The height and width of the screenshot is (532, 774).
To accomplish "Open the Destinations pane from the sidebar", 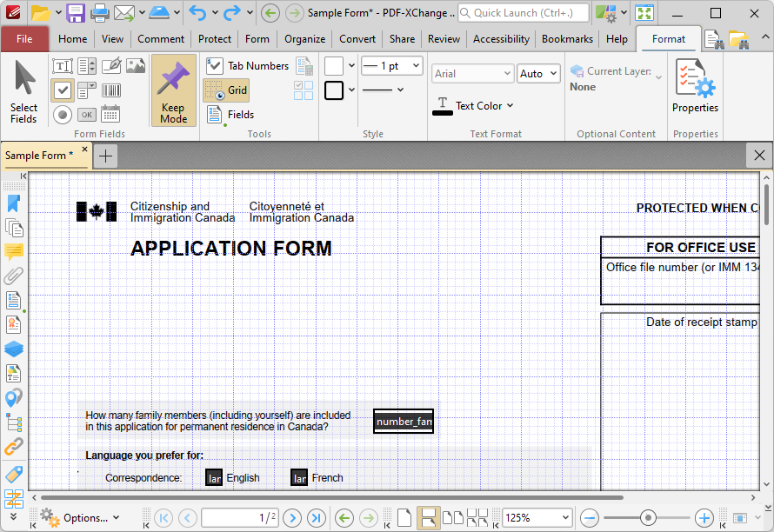I will click(14, 397).
